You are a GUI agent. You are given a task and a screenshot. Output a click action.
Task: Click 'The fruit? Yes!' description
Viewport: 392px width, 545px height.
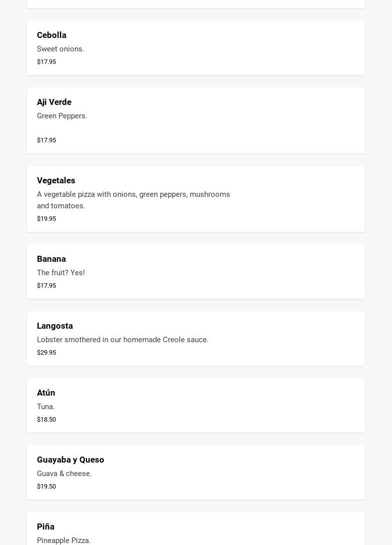click(x=61, y=273)
